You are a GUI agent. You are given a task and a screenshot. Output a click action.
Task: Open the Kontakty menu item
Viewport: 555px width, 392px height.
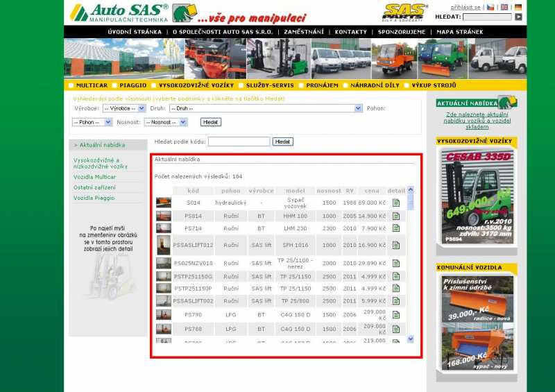pyautogui.click(x=350, y=32)
